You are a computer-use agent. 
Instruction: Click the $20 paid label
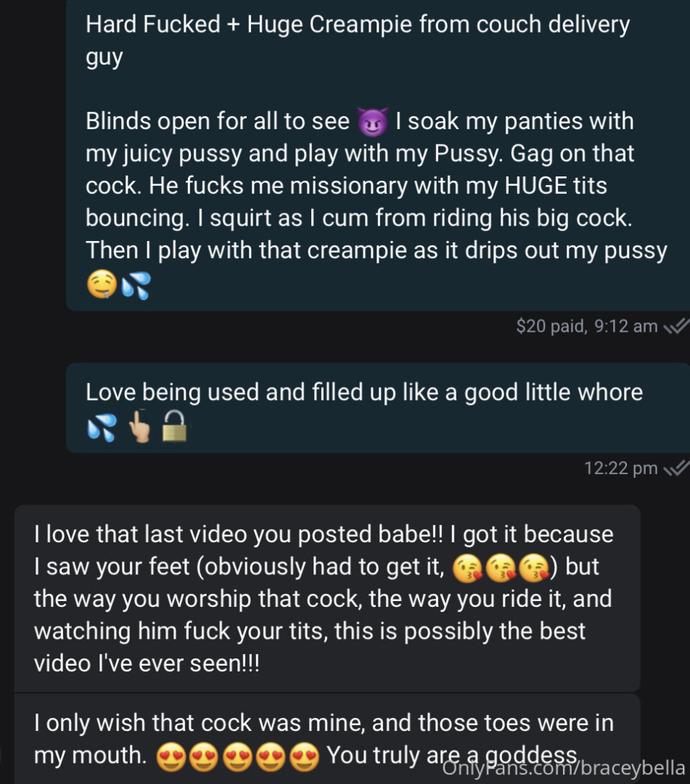[551, 327]
